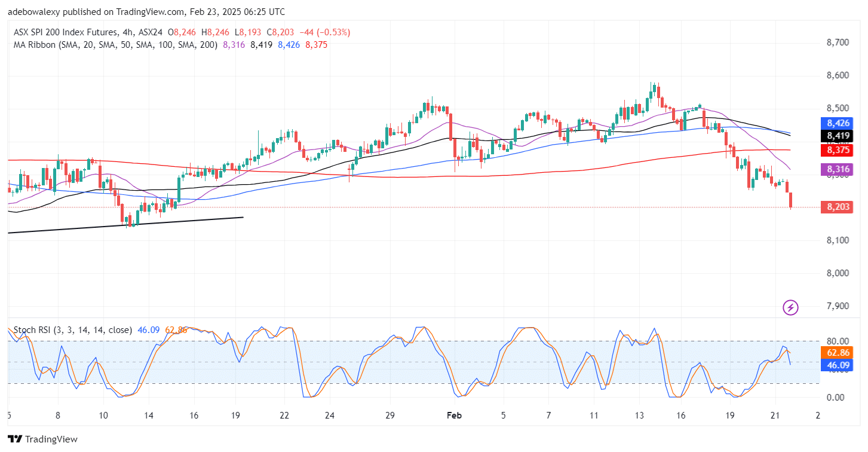
Task: Click the Feb label on time axis
Action: 455,416
